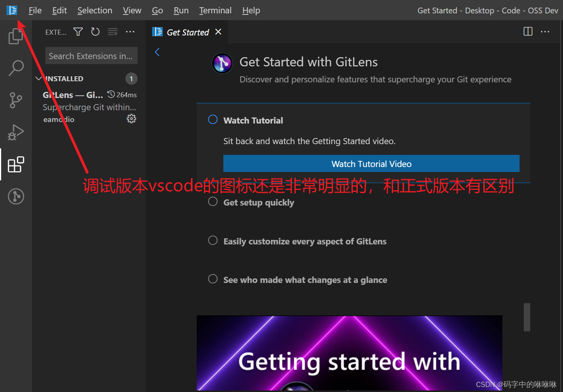Click GitLens 264ms activation time indicator
This screenshot has width=563, height=392.
click(122, 95)
